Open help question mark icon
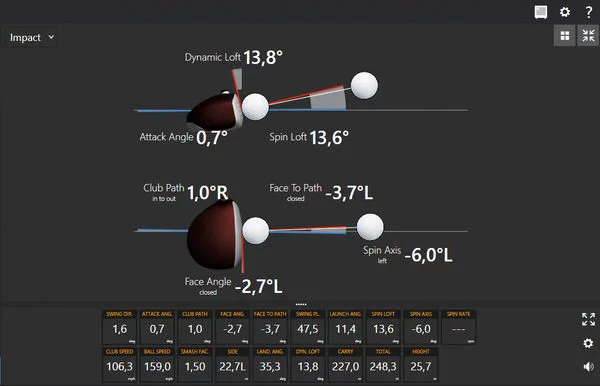600x386 pixels. tap(589, 12)
